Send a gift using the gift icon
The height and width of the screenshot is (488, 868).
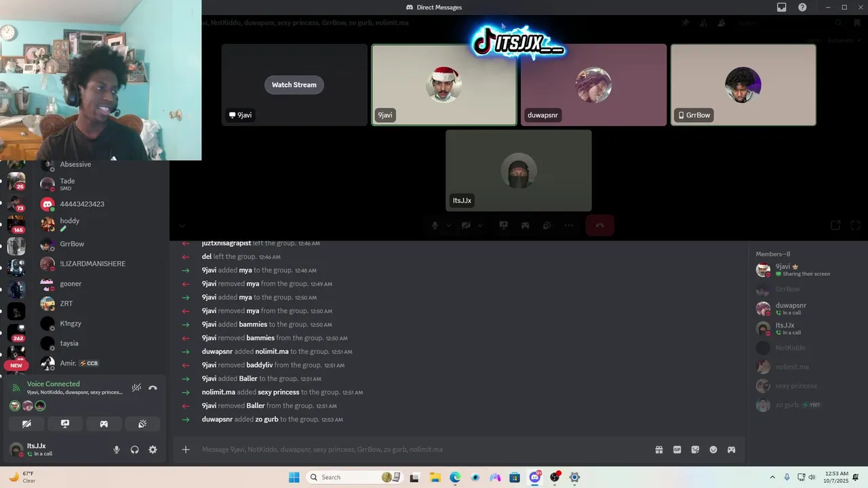tap(658, 449)
